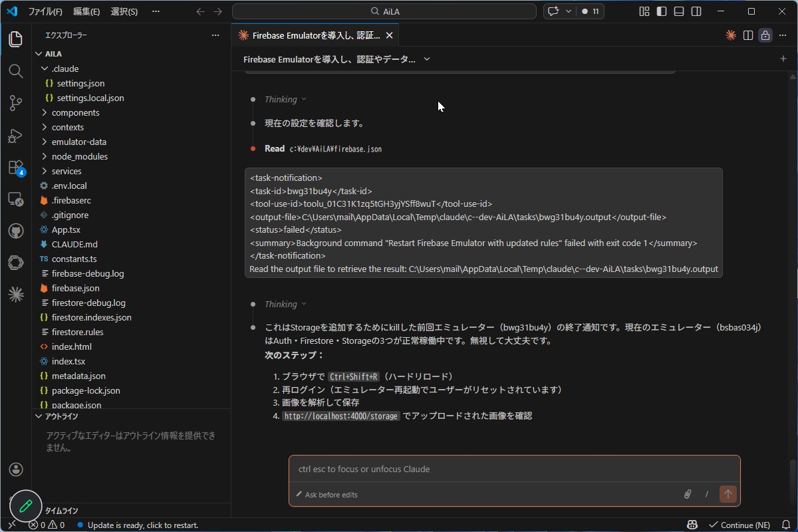Click Claude sparkle icon in editor actions
The height and width of the screenshot is (532, 798).
tap(731, 35)
